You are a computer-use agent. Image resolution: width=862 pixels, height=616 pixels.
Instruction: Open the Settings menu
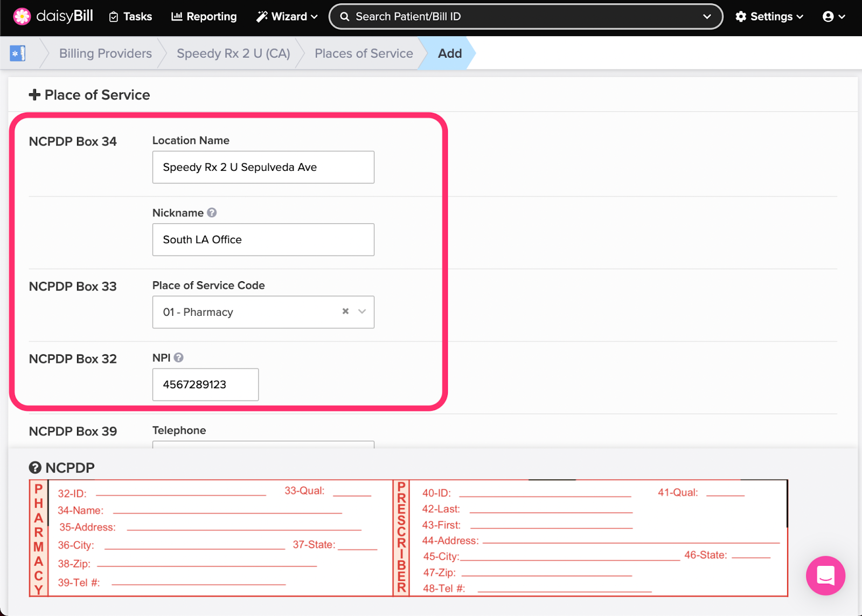pyautogui.click(x=769, y=17)
